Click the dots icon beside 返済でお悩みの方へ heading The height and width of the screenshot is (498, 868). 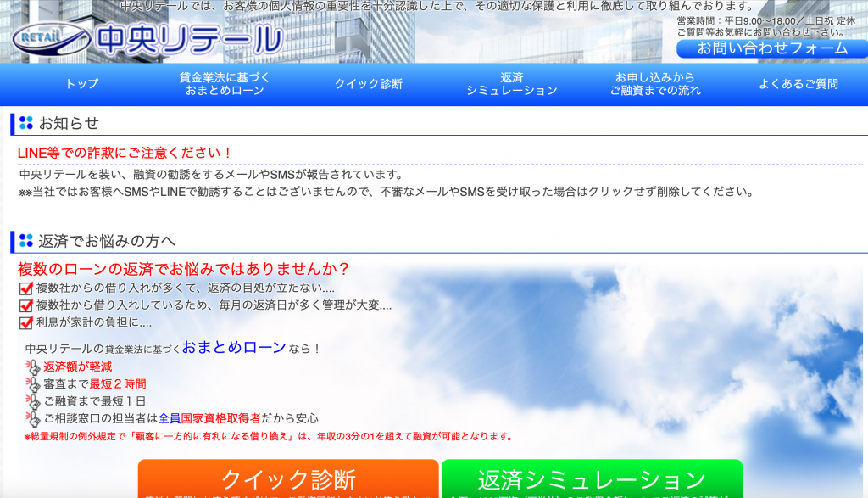click(26, 240)
